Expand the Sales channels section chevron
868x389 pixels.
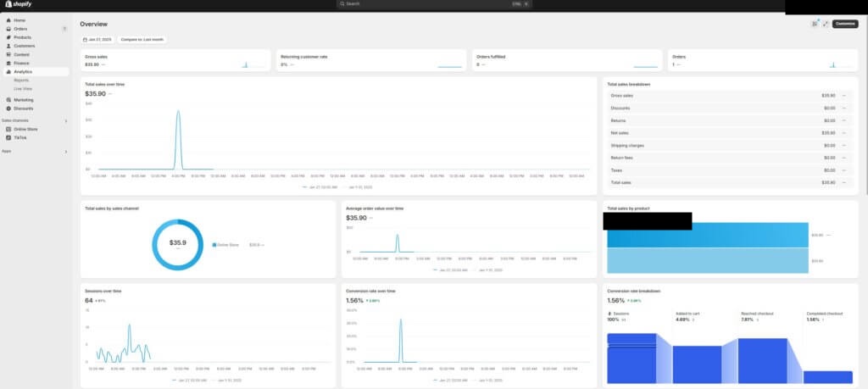click(x=66, y=120)
